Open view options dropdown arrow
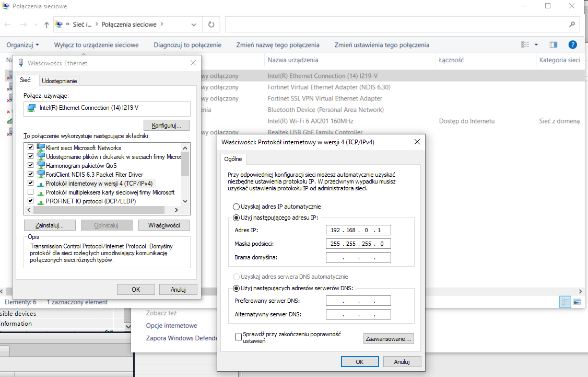Screen dimensions: 588x377 tap(536, 44)
